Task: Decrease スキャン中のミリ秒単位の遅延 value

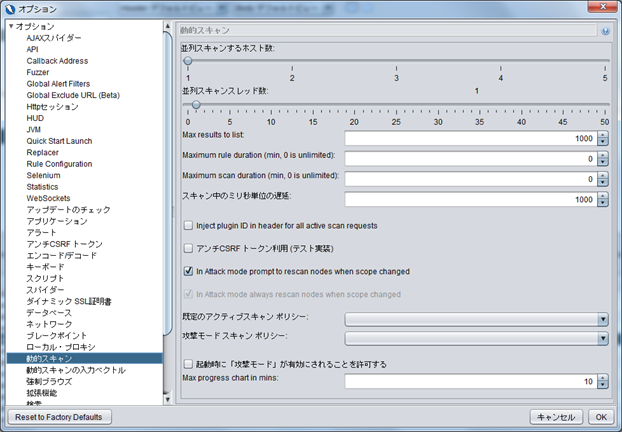Action: coord(603,203)
